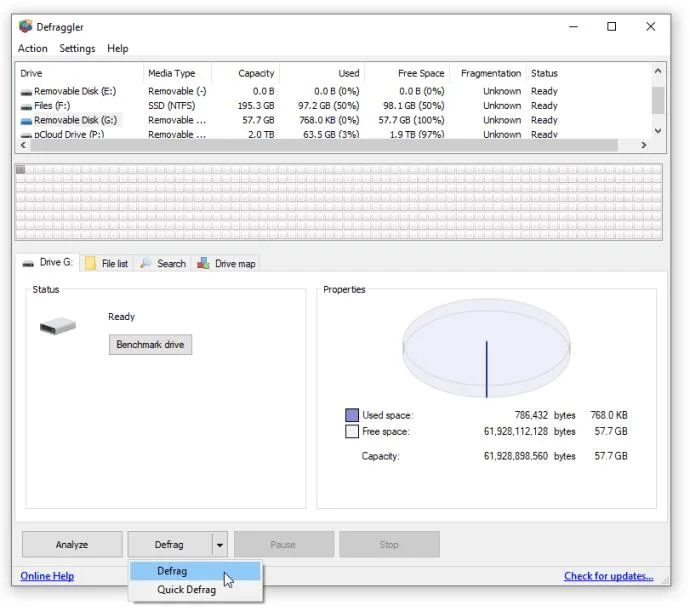
Task: Switch to the Drive map tab
Action: point(226,263)
